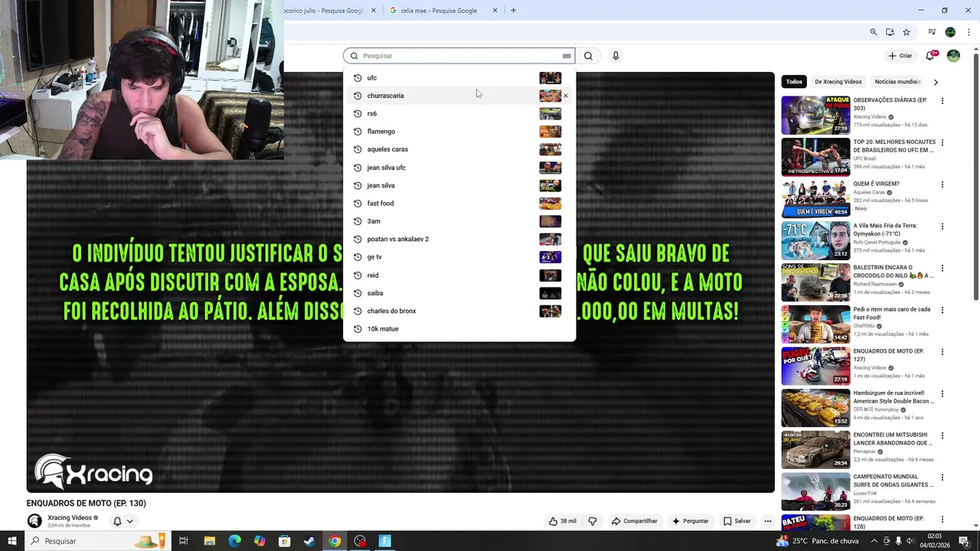Focus the Pesquisar search input field
The image size is (980, 551).
pyautogui.click(x=459, y=56)
